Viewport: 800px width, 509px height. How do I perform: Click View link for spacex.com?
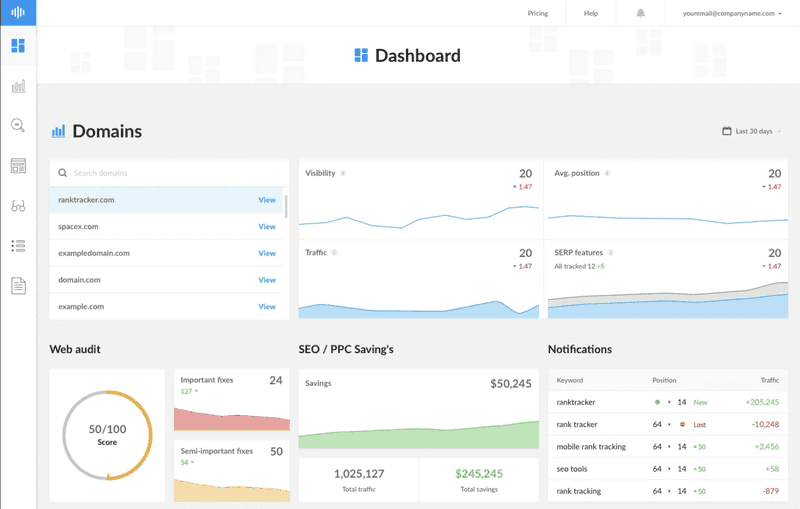(267, 227)
